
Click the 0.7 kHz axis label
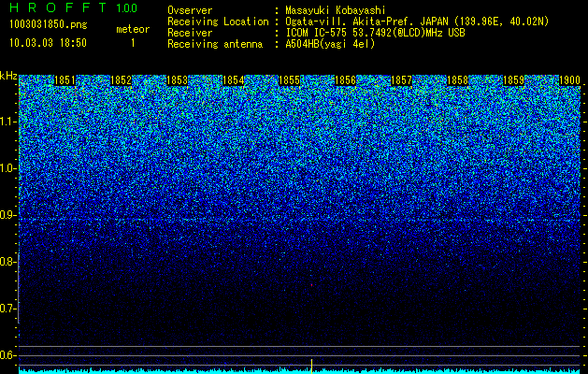click(8, 309)
